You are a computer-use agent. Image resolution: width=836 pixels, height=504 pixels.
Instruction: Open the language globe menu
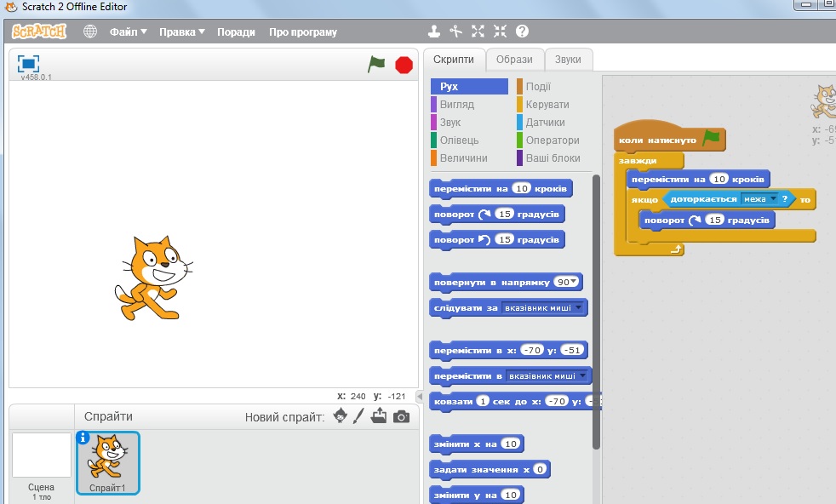pos(90,31)
